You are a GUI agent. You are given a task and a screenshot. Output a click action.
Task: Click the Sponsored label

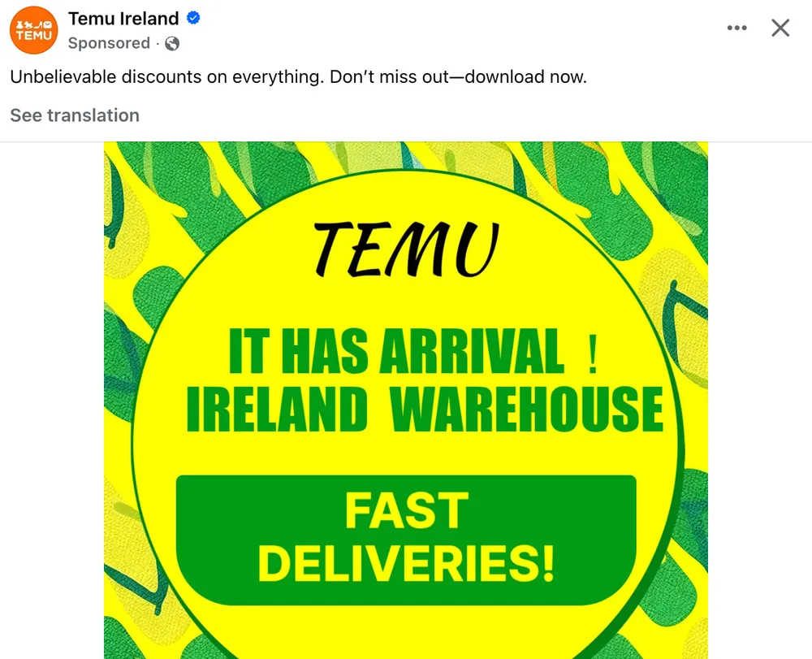pyautogui.click(x=109, y=44)
